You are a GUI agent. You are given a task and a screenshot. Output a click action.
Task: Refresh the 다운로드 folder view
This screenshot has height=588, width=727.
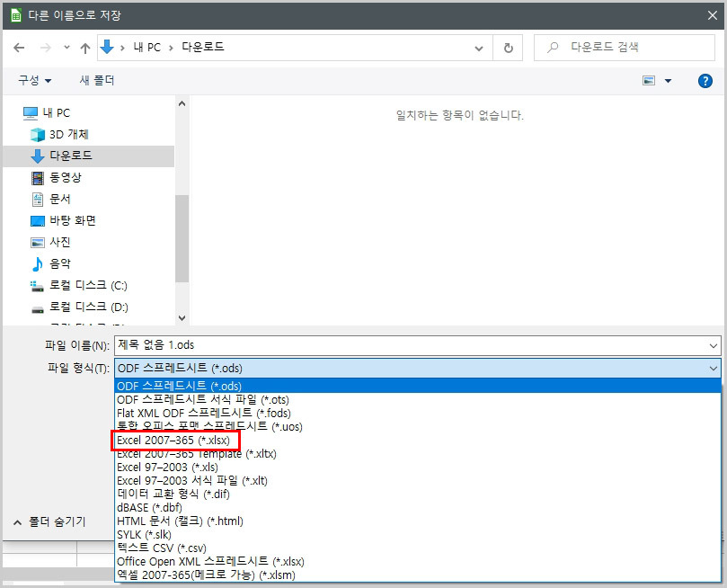click(x=508, y=47)
